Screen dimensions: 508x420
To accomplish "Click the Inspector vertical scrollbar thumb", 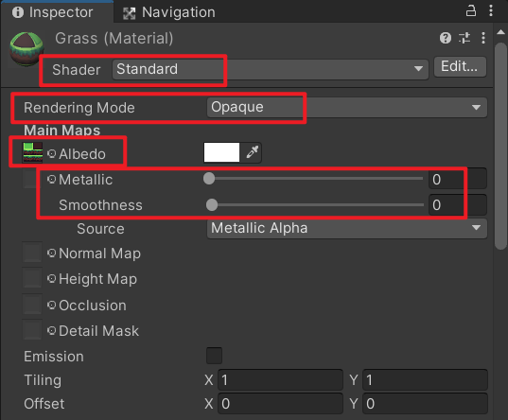I will [500, 146].
